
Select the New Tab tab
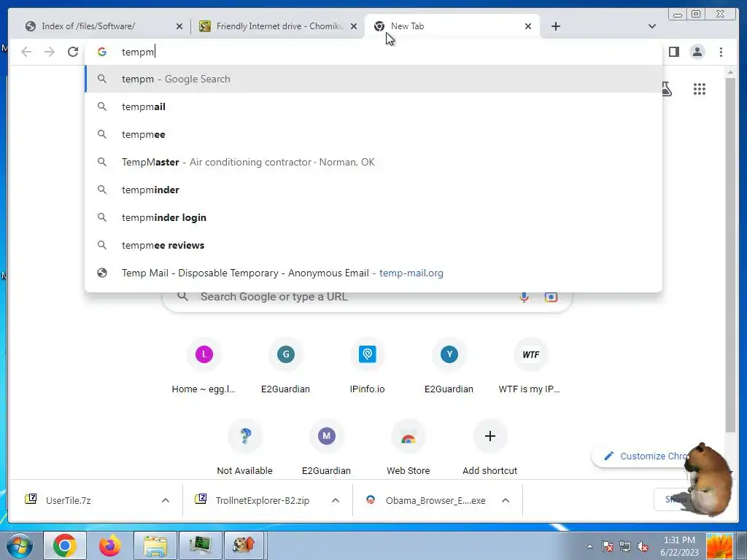click(x=452, y=26)
